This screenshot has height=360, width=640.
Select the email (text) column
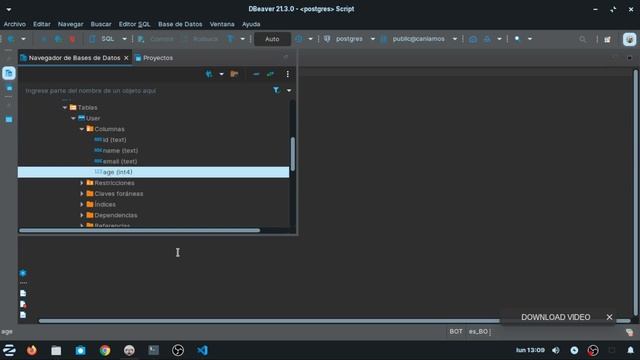116,161
